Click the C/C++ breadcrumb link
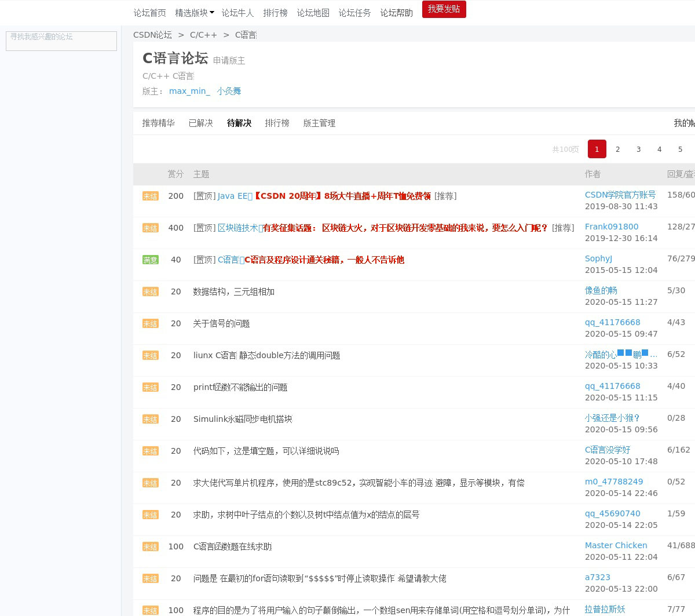This screenshot has height=616, width=695. (203, 35)
